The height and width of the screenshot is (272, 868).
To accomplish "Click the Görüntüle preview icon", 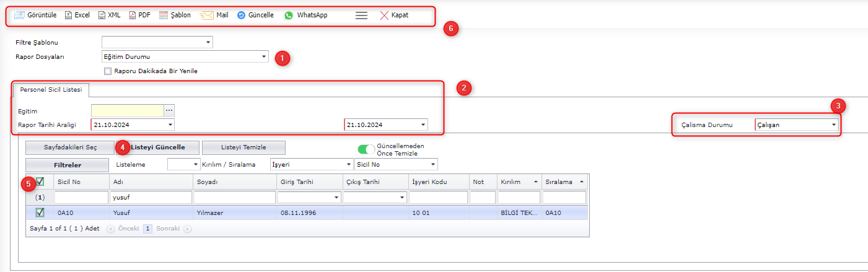I will pyautogui.click(x=19, y=15).
